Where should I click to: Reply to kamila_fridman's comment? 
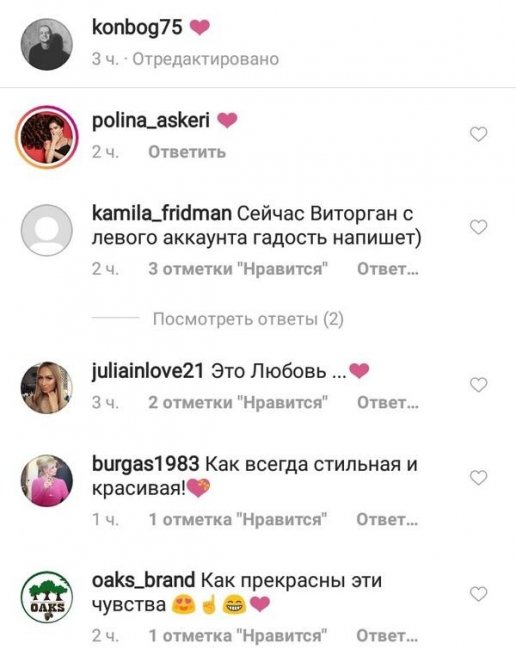[388, 269]
